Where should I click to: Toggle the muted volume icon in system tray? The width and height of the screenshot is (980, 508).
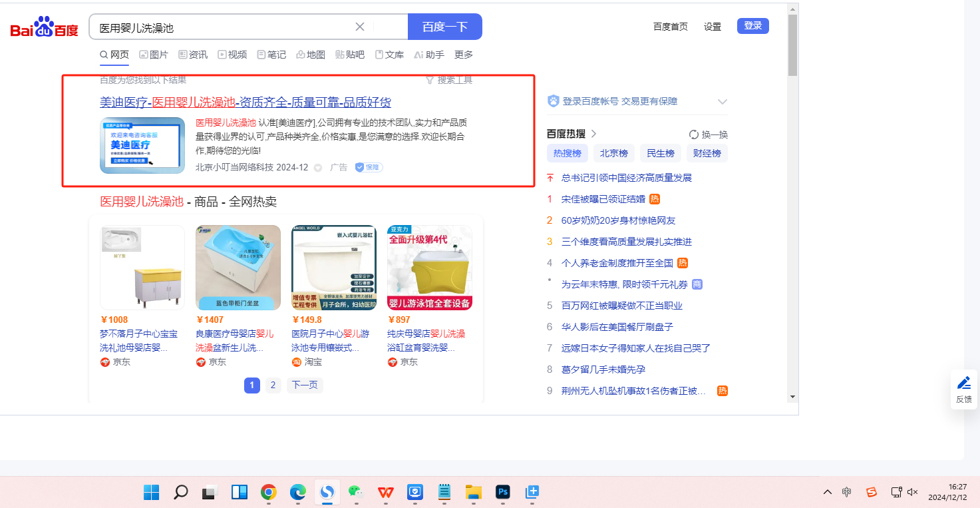pos(912,492)
